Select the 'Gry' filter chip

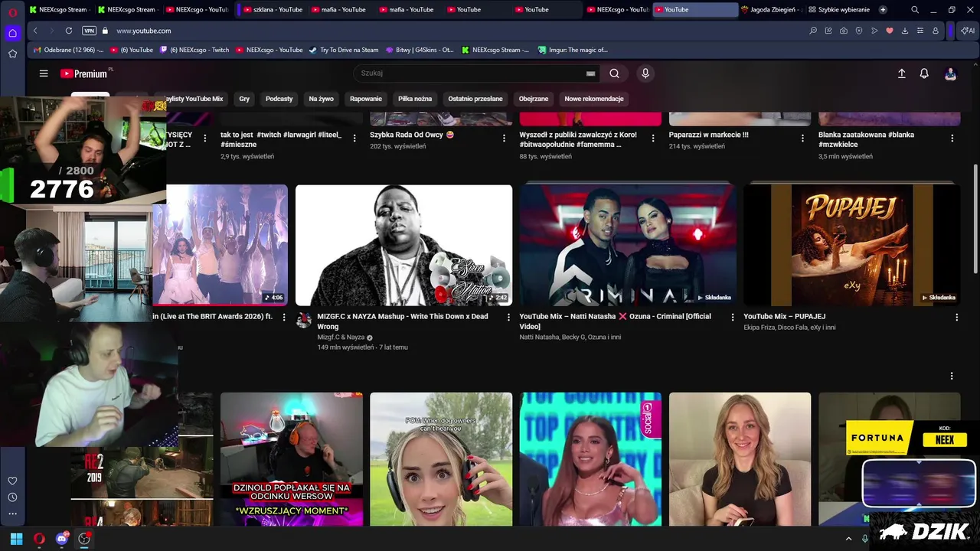click(x=244, y=99)
